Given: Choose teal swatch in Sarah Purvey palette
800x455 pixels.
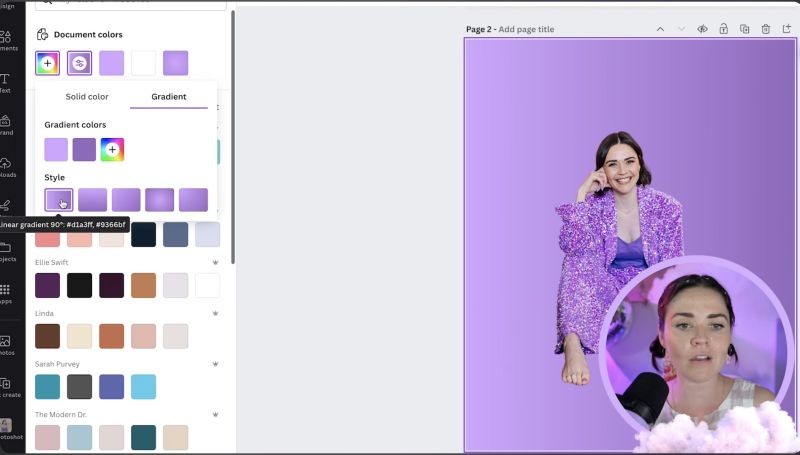Looking at the screenshot, I should point(47,387).
